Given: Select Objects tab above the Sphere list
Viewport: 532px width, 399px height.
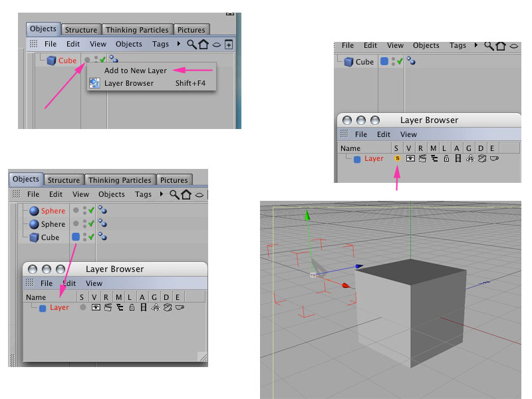Looking at the screenshot, I should (26, 179).
